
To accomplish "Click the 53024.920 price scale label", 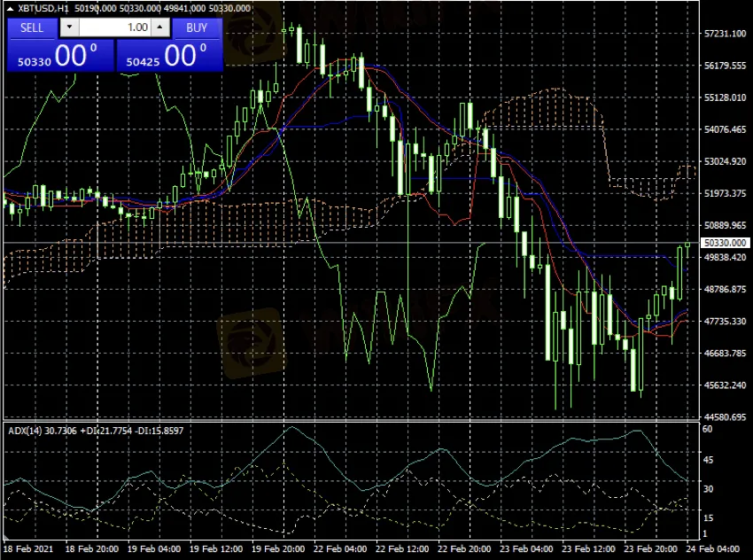I will 726,161.
